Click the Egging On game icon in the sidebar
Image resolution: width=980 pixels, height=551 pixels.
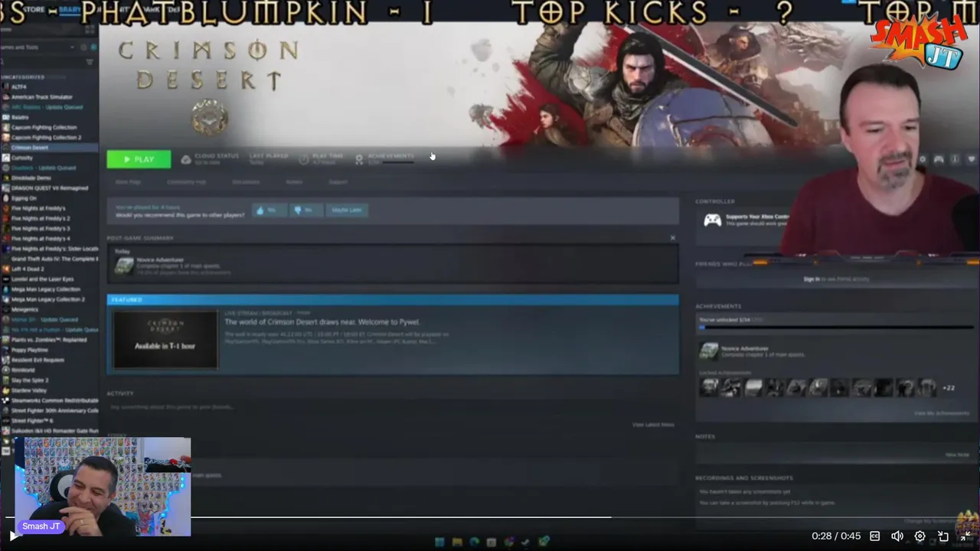pos(5,198)
